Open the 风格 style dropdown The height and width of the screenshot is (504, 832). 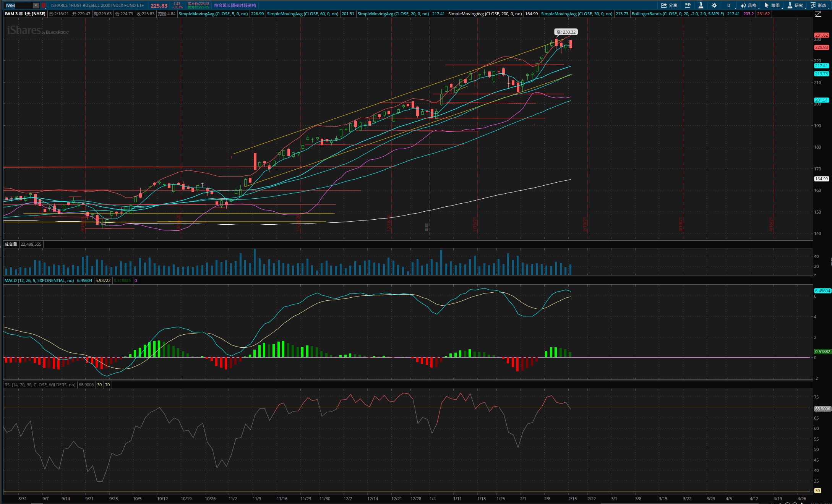[749, 5]
